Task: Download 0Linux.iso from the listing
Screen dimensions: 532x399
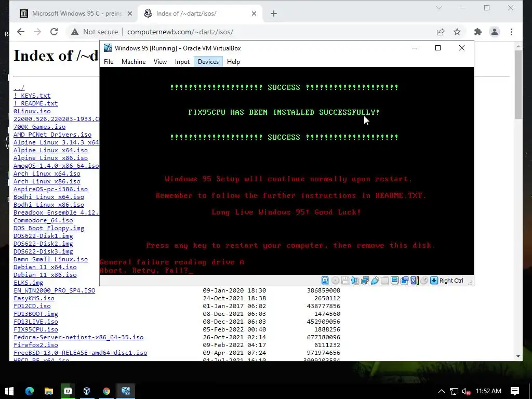Action: click(32, 111)
